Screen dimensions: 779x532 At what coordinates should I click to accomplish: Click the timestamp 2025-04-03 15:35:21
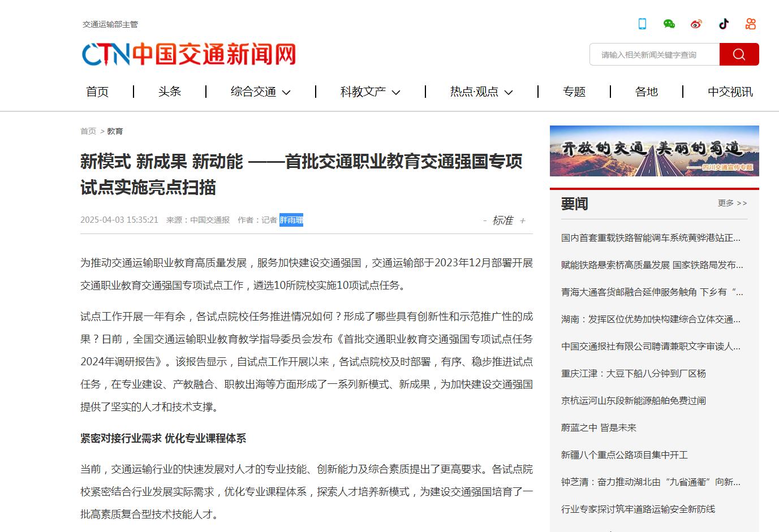(x=119, y=220)
